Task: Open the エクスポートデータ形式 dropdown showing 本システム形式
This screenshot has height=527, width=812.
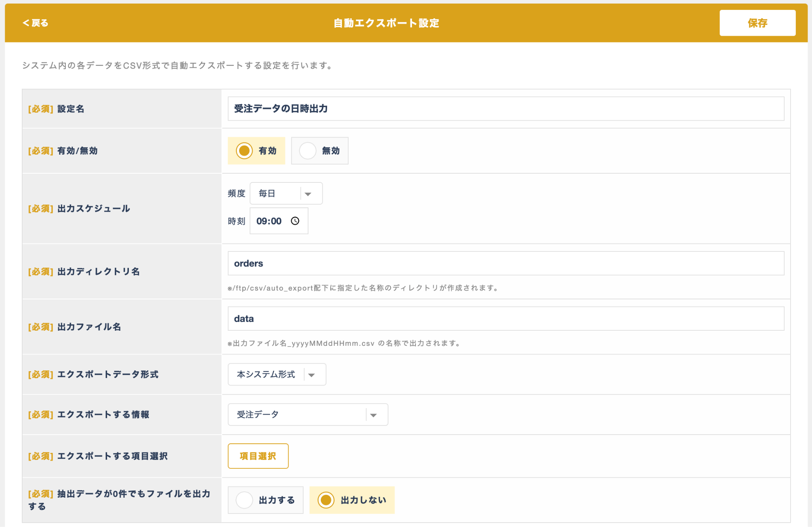Action: coord(277,374)
